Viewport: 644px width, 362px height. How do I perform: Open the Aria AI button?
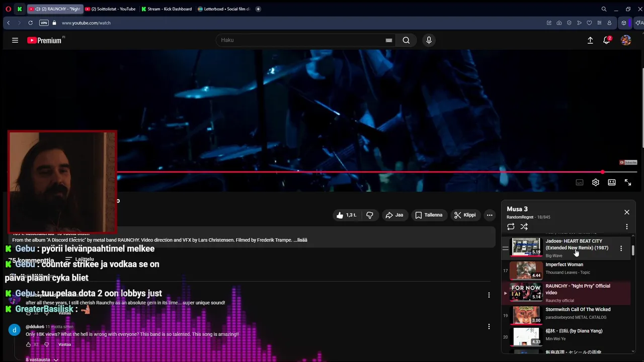(639, 23)
